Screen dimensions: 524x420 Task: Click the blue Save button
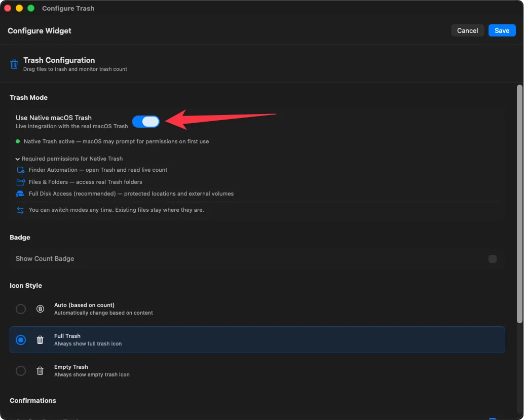502,30
